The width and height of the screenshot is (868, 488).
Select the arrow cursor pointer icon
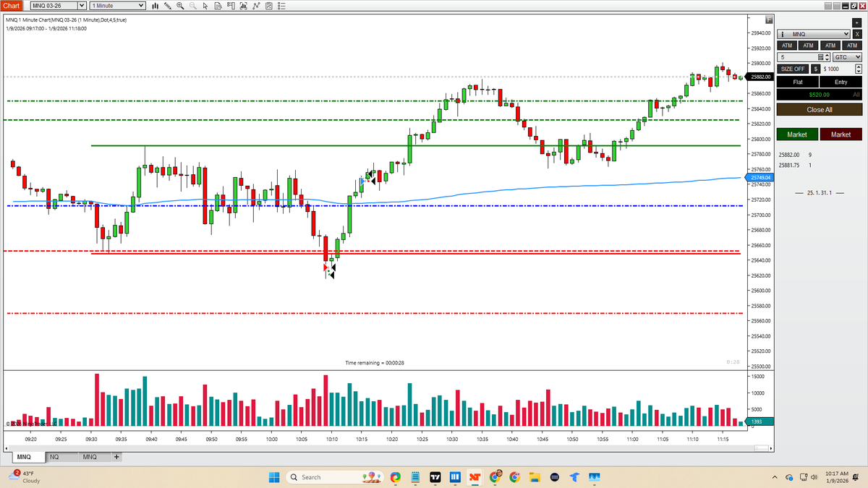(x=205, y=6)
